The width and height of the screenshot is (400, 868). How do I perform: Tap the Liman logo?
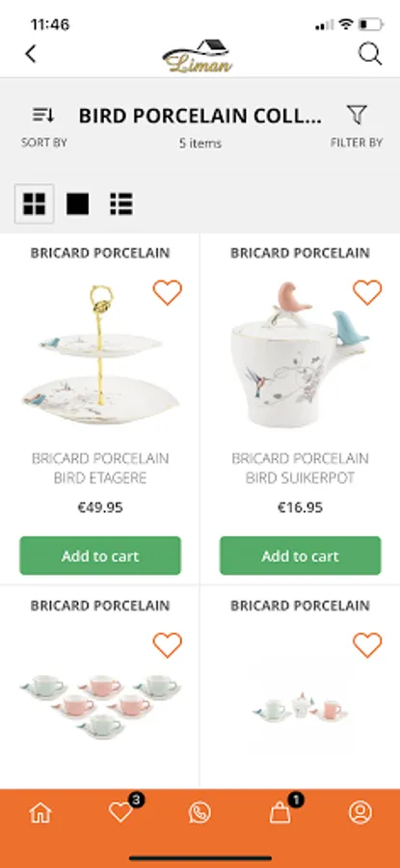(197, 55)
